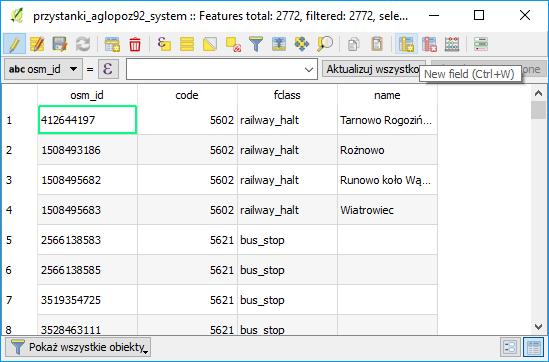Open expression dialog epsilon button
The image size is (549, 362).
click(108, 69)
